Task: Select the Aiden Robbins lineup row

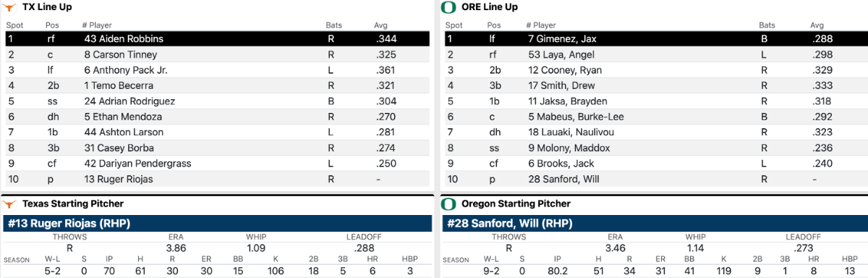Action: pos(217,39)
